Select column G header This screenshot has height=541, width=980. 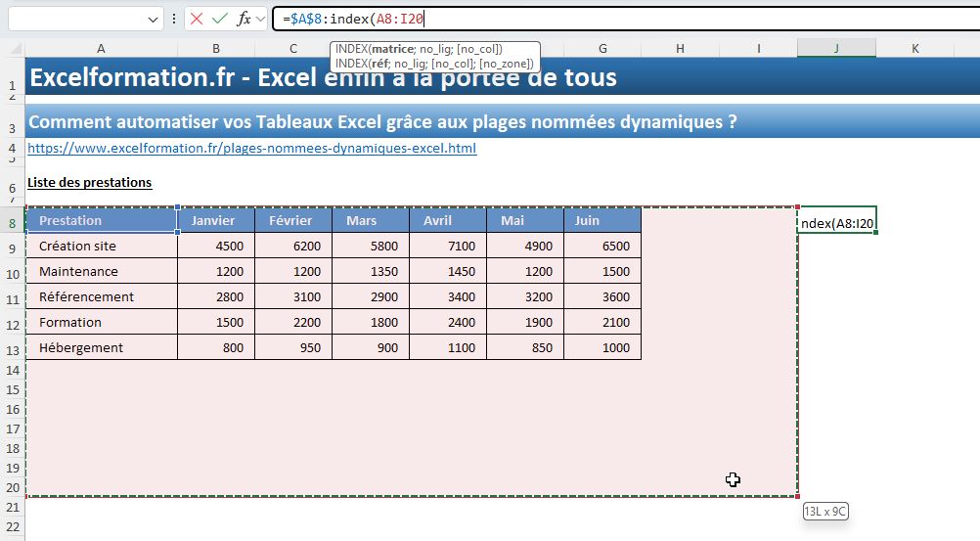point(602,49)
